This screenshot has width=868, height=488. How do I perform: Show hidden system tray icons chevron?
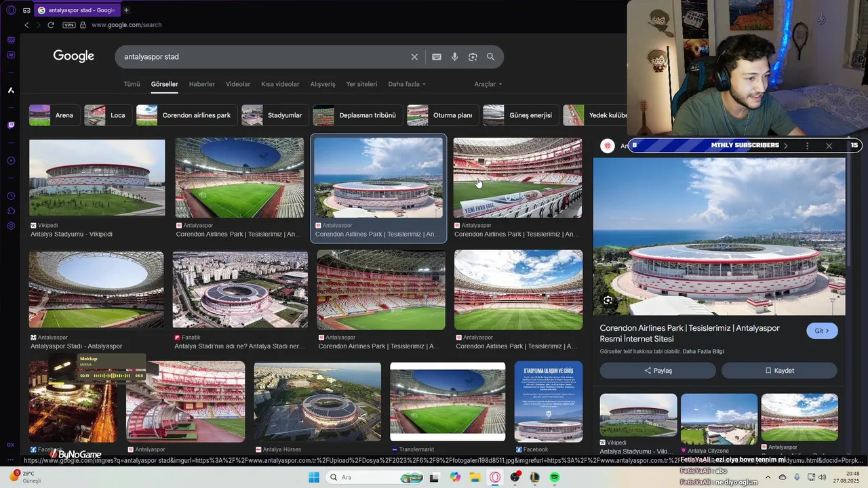768,477
